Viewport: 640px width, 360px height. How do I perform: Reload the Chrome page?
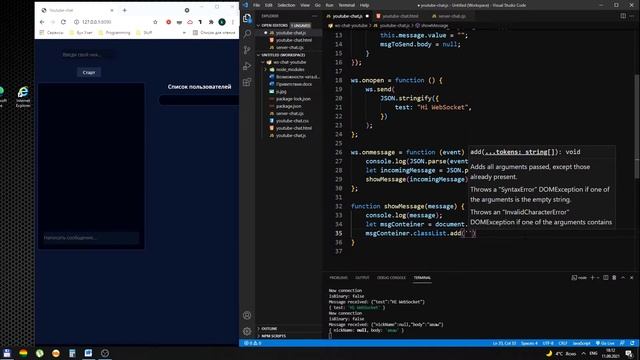click(x=63, y=22)
